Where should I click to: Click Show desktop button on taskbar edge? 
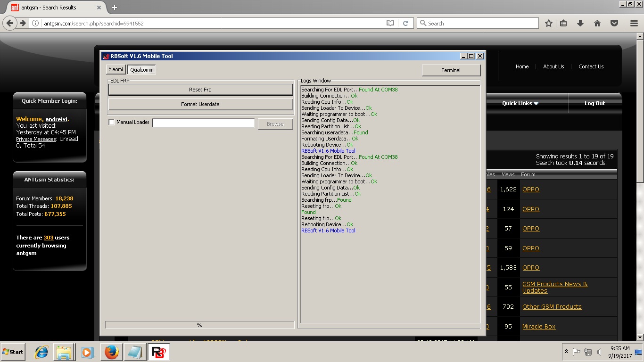click(x=639, y=352)
